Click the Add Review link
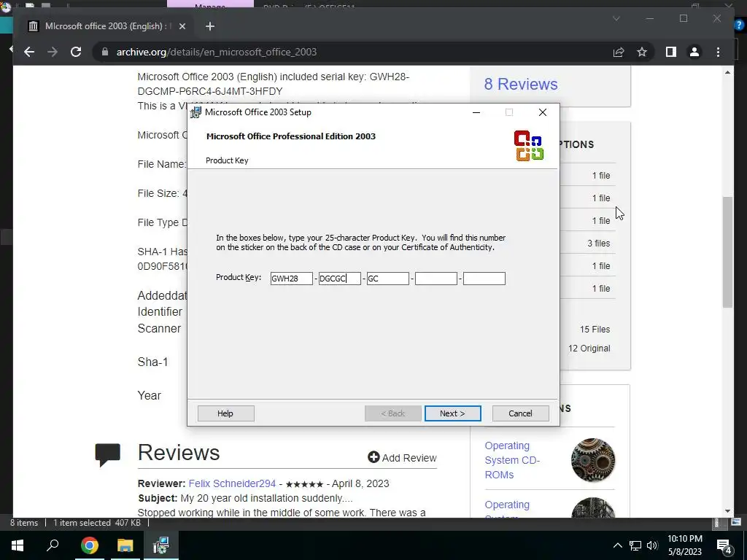 [x=402, y=458]
